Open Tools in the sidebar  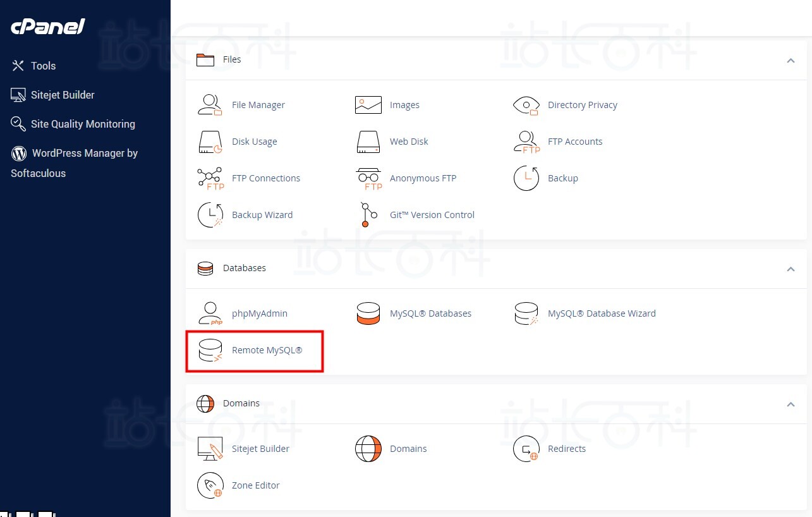44,66
